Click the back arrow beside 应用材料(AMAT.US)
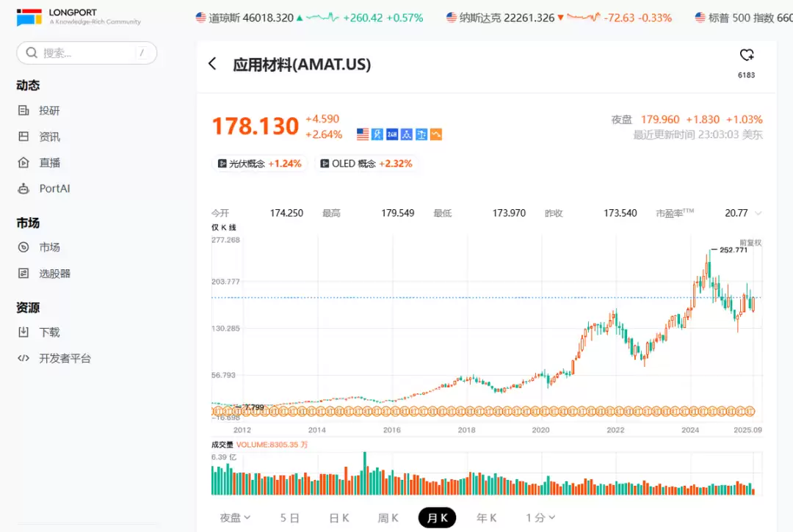Image resolution: width=793 pixels, height=532 pixels. point(212,63)
